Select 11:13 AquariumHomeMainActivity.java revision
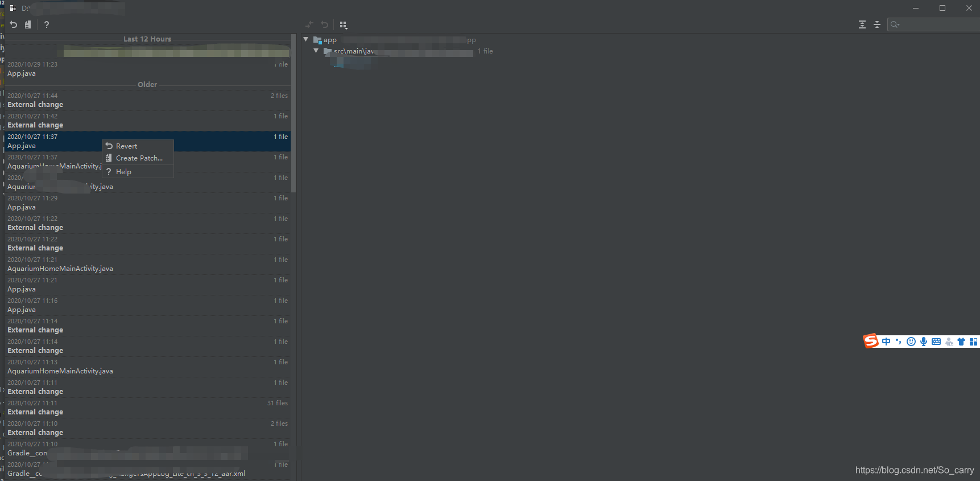 point(147,367)
